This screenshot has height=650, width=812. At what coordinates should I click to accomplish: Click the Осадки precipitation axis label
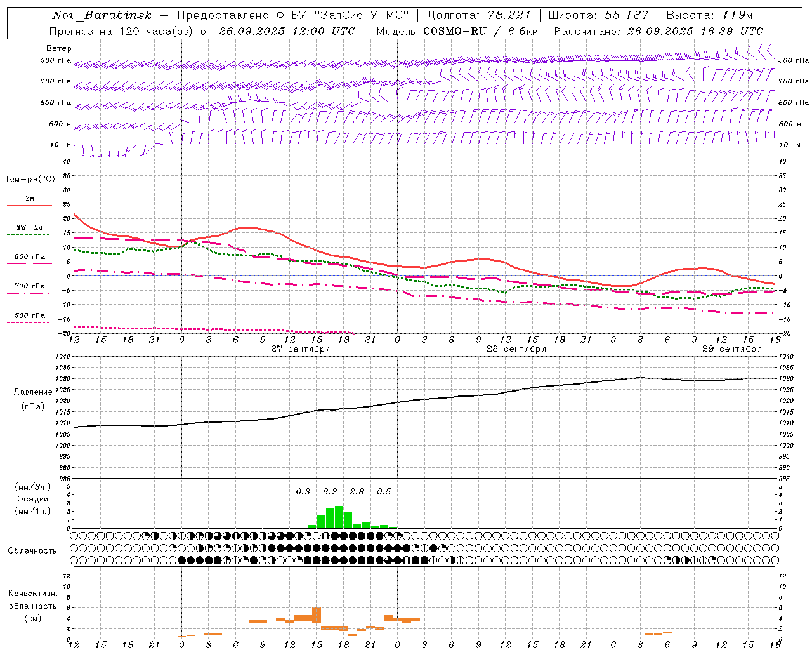pos(32,499)
